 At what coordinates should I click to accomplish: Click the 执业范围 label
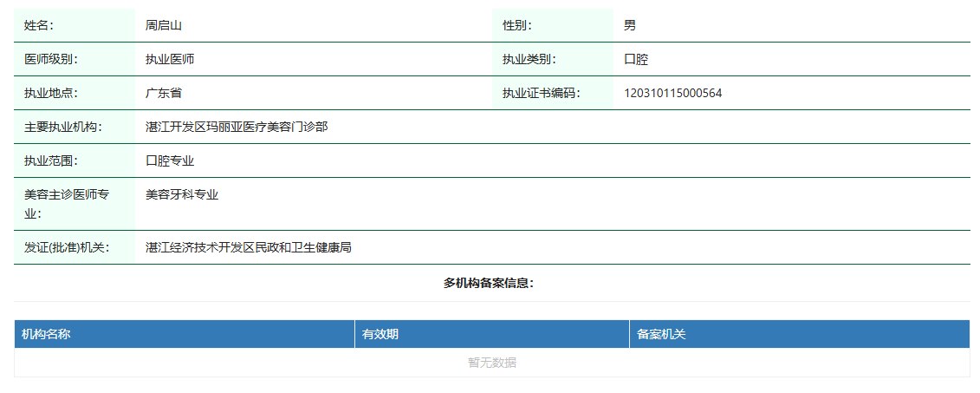pos(51,160)
